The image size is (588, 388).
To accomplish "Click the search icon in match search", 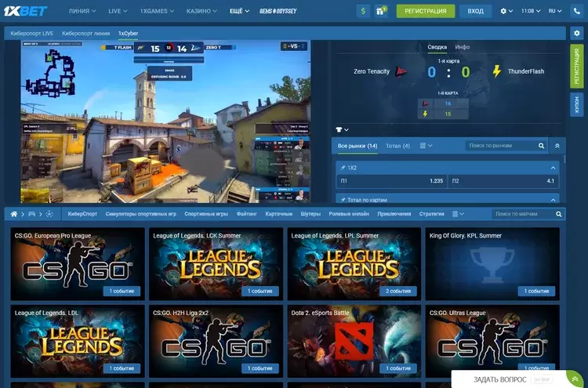I will coord(559,214).
